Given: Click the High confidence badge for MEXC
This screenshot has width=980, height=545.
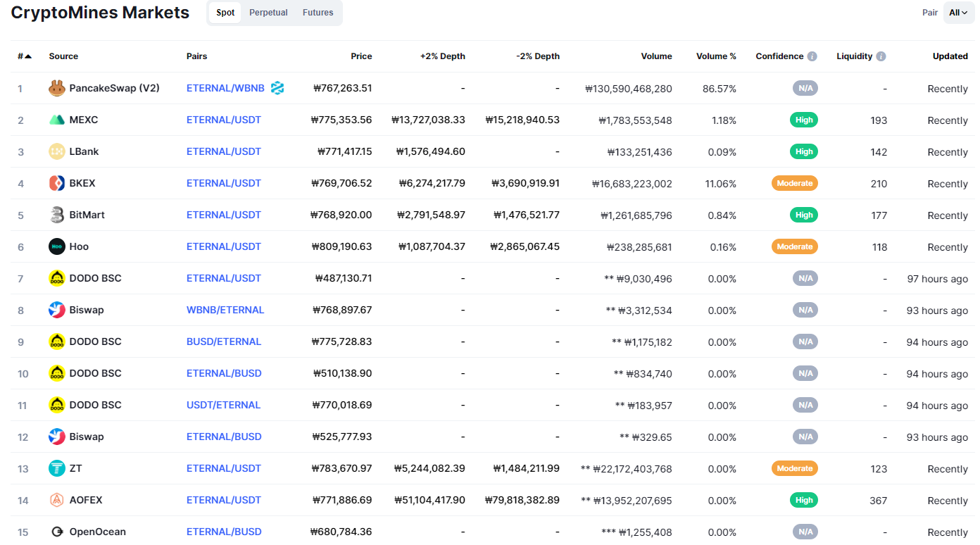Looking at the screenshot, I should click(804, 120).
